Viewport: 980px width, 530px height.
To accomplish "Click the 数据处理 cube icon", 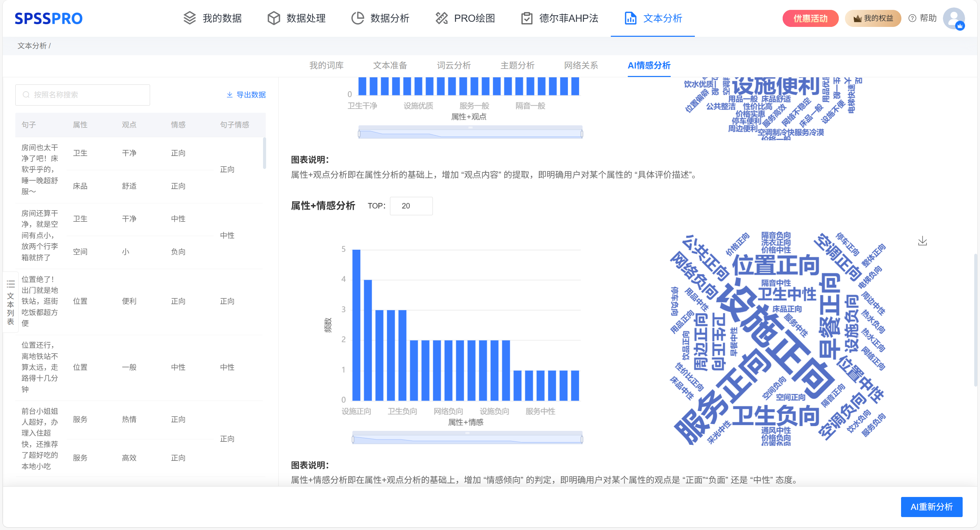I will pos(274,18).
